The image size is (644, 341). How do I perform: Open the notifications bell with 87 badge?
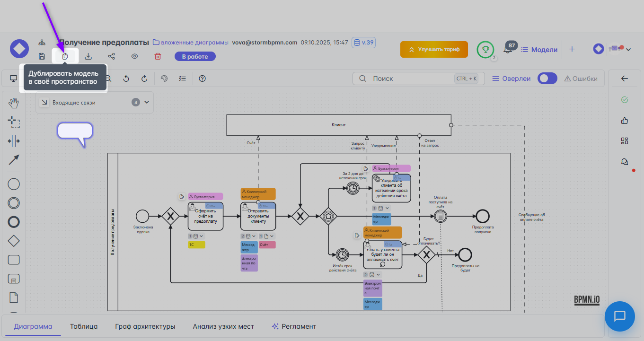click(508, 50)
